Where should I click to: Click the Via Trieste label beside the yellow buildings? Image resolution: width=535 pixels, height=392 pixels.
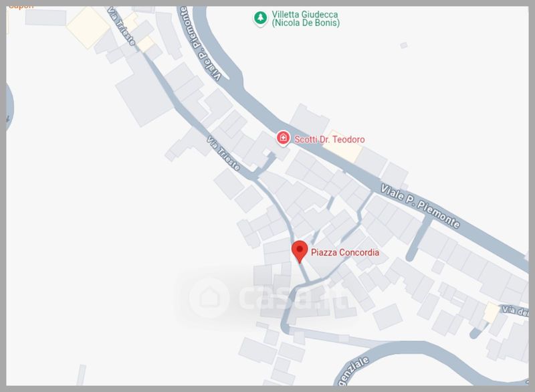(x=121, y=25)
